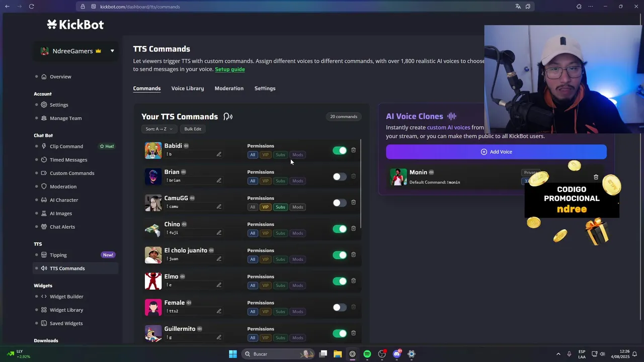Delete the El cholo juanito command
Screen dimensions: 644x362
pyautogui.click(x=353, y=254)
